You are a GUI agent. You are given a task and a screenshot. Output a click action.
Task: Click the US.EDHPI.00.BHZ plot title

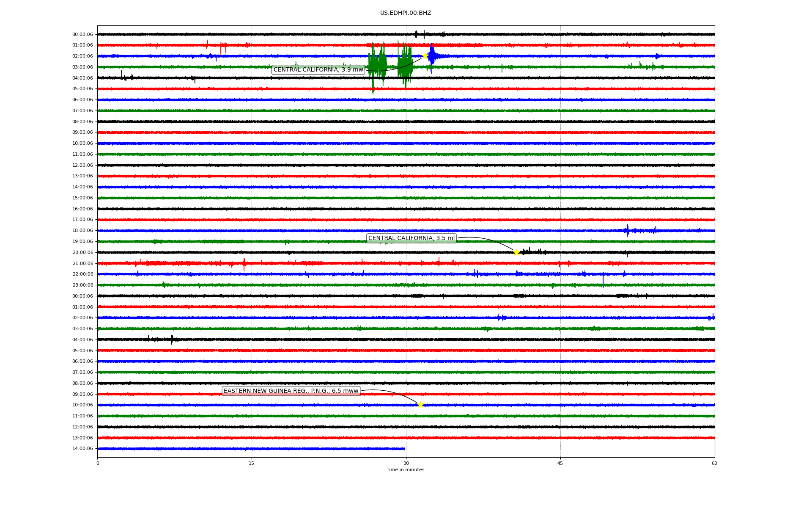(406, 13)
